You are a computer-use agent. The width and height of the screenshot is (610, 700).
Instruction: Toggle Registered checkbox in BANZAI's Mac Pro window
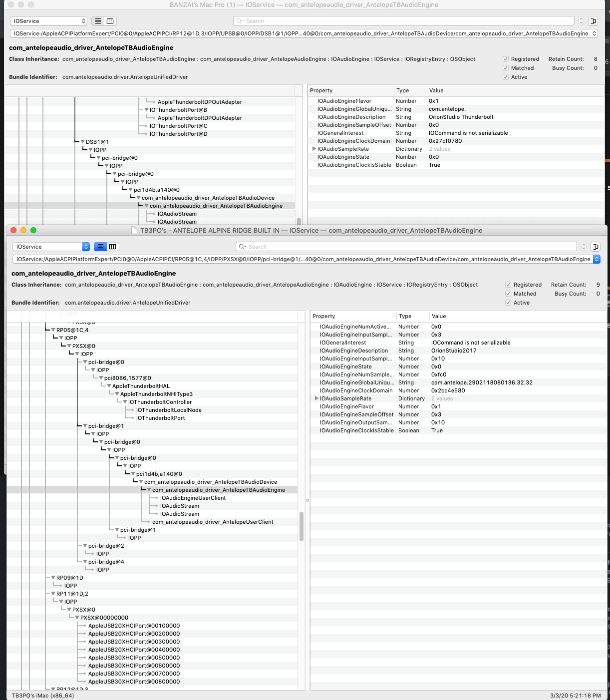[x=506, y=59]
